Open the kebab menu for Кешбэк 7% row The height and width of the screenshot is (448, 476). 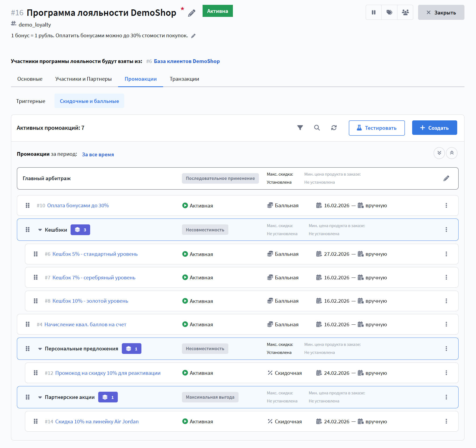tap(446, 277)
